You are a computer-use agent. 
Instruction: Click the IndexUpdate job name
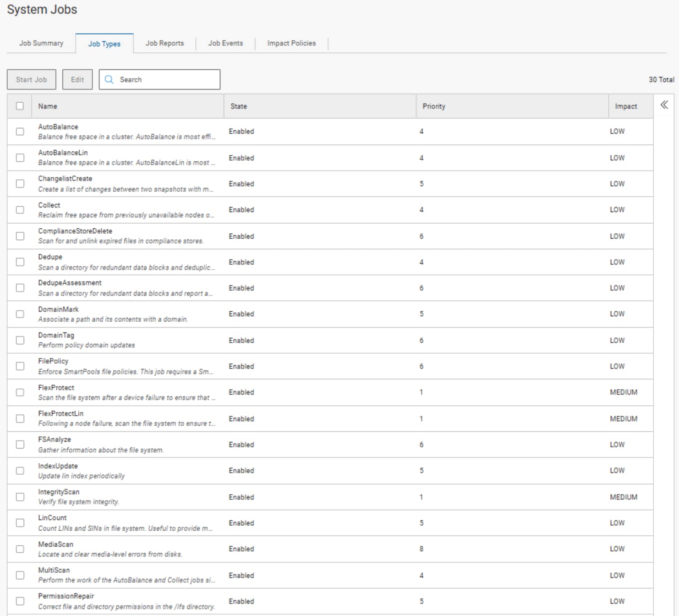point(58,466)
